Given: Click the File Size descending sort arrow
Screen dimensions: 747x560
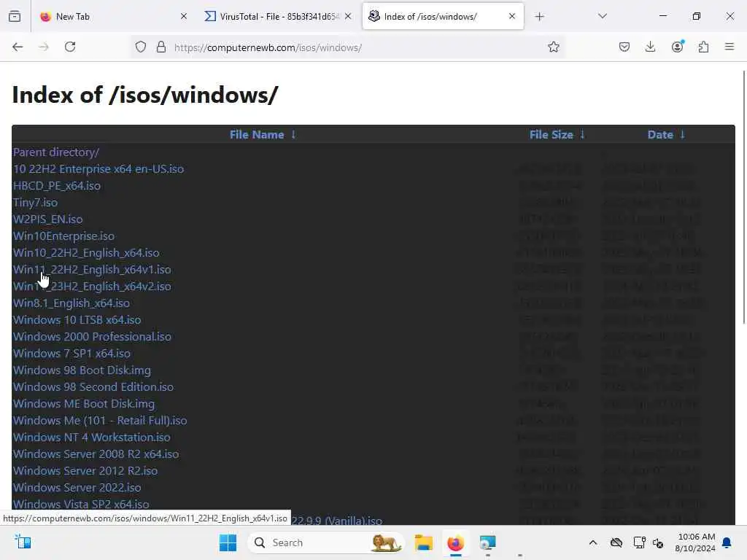Looking at the screenshot, I should (x=582, y=135).
